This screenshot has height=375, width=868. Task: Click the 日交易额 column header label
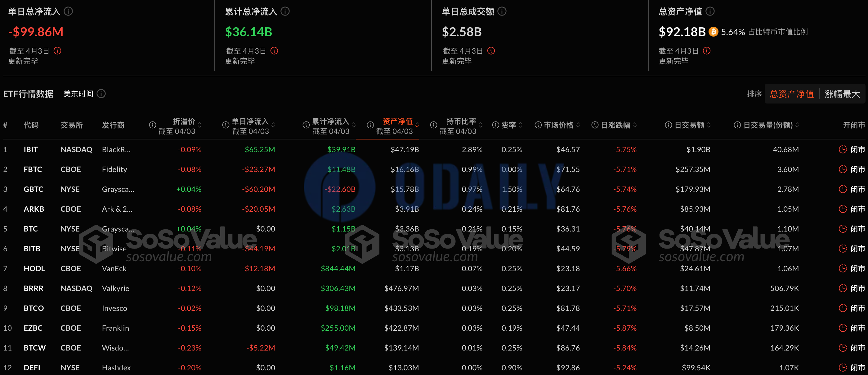689,125
